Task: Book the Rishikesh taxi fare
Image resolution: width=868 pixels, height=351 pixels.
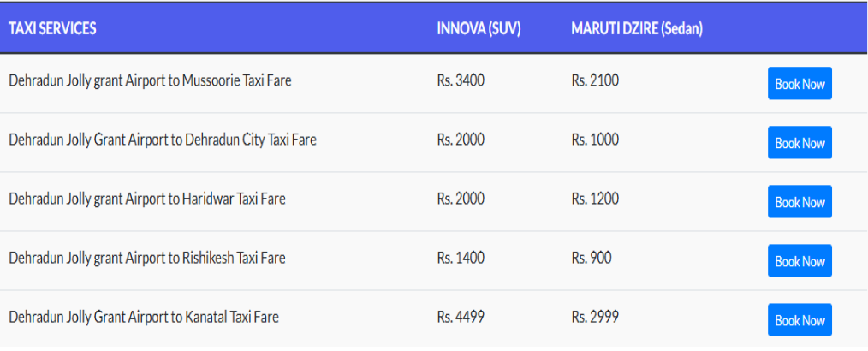Action: [x=800, y=261]
